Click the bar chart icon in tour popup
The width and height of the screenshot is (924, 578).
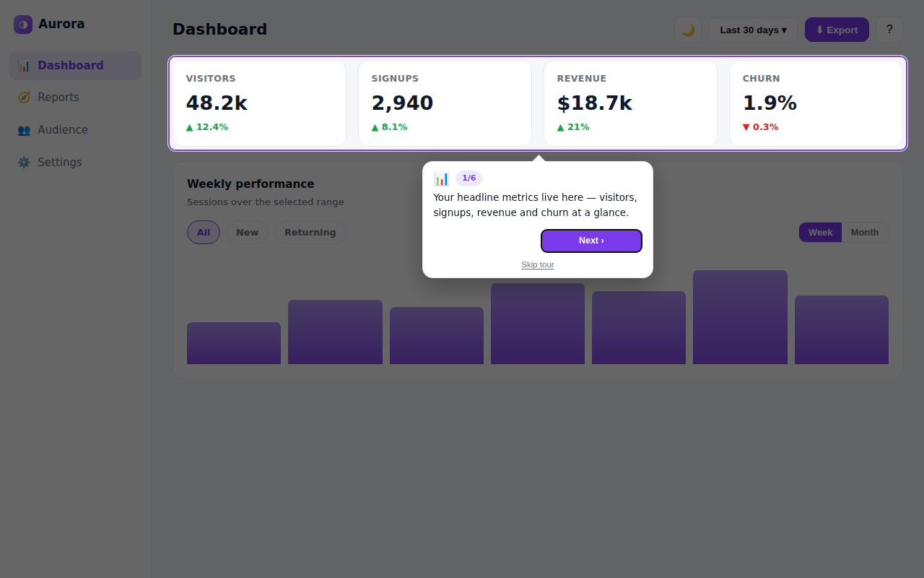[442, 178]
